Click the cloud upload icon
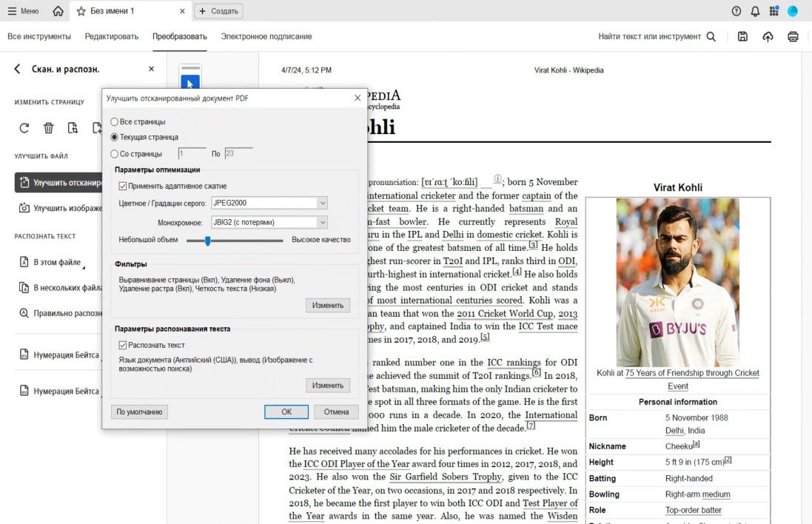Screen dimensions: 812x524 click(x=768, y=36)
